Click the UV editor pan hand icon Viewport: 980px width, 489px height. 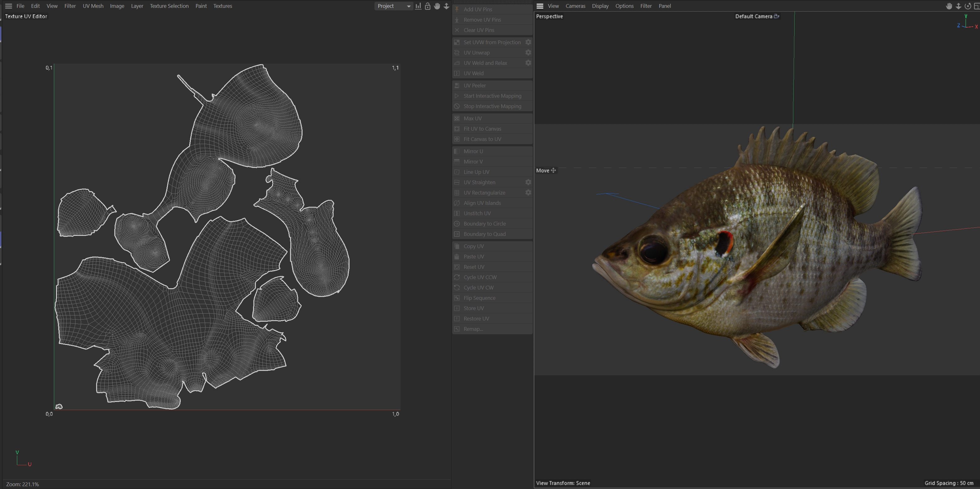(437, 6)
